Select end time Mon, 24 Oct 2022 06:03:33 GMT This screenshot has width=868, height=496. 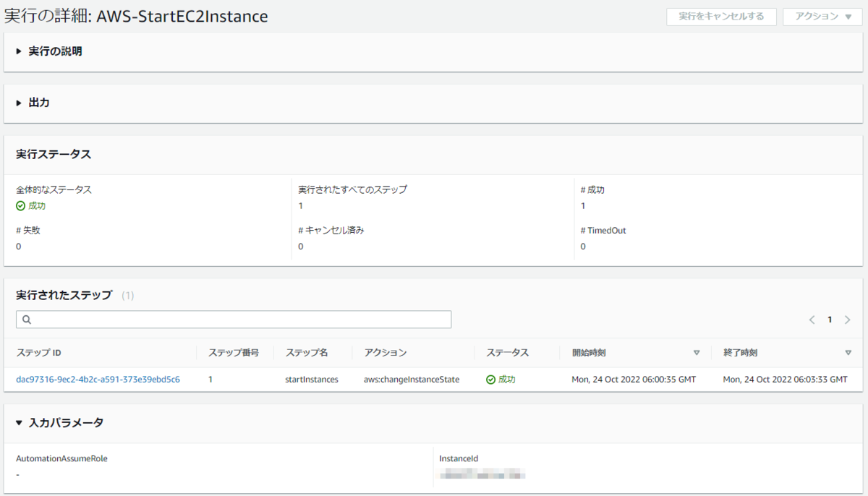pos(785,379)
